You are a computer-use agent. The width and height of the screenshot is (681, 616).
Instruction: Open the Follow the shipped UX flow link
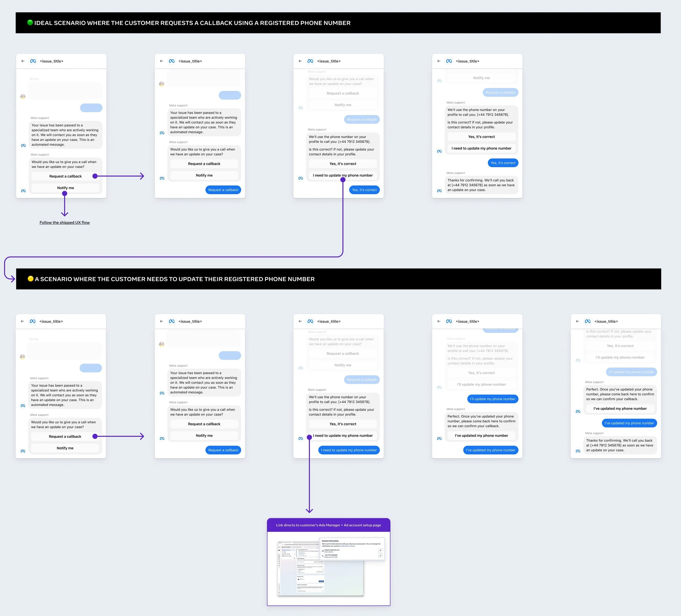[65, 222]
